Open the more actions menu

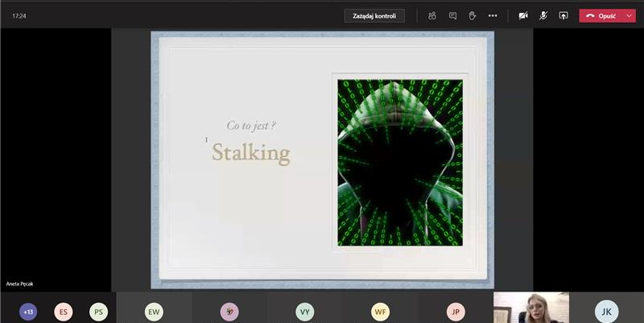pos(493,16)
